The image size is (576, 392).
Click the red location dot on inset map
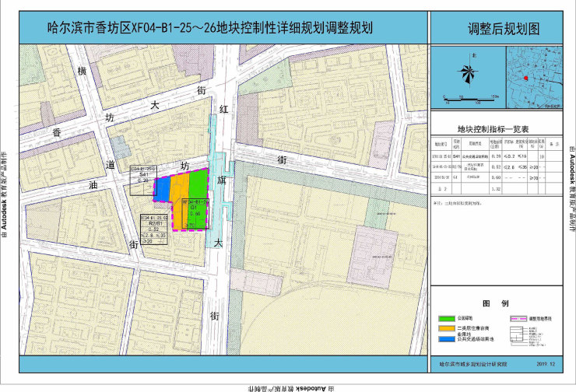[527, 79]
